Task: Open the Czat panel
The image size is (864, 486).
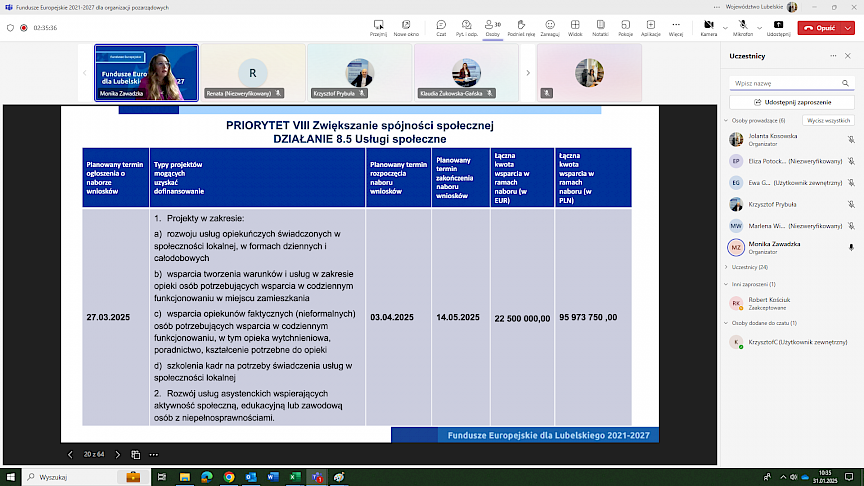Action: (x=441, y=28)
